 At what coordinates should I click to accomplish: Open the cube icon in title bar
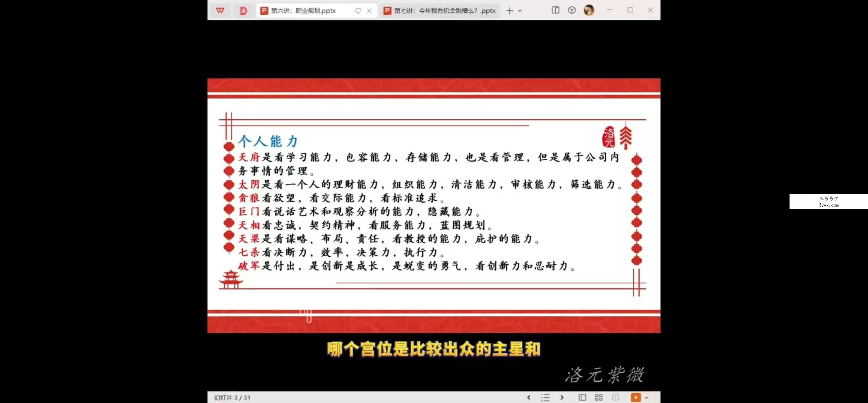point(572,10)
